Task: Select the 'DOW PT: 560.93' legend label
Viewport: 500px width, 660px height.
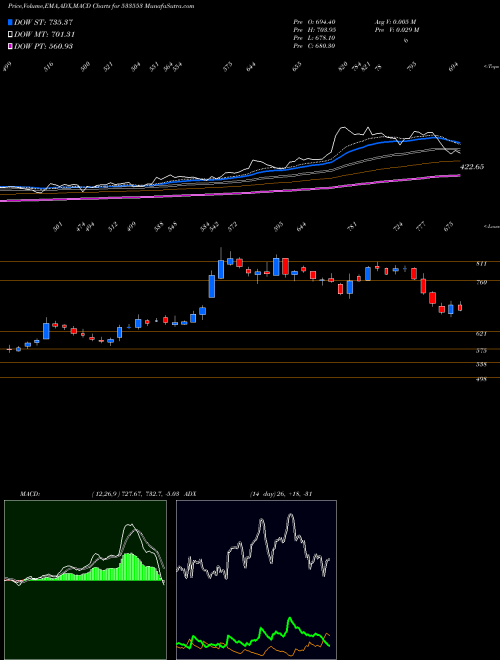Action: point(44,46)
